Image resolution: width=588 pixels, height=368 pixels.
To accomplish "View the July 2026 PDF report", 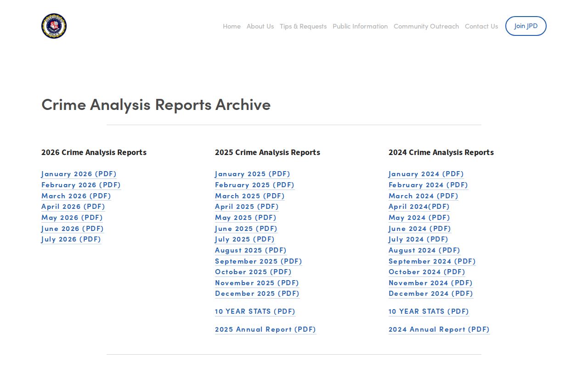I will click(x=71, y=239).
